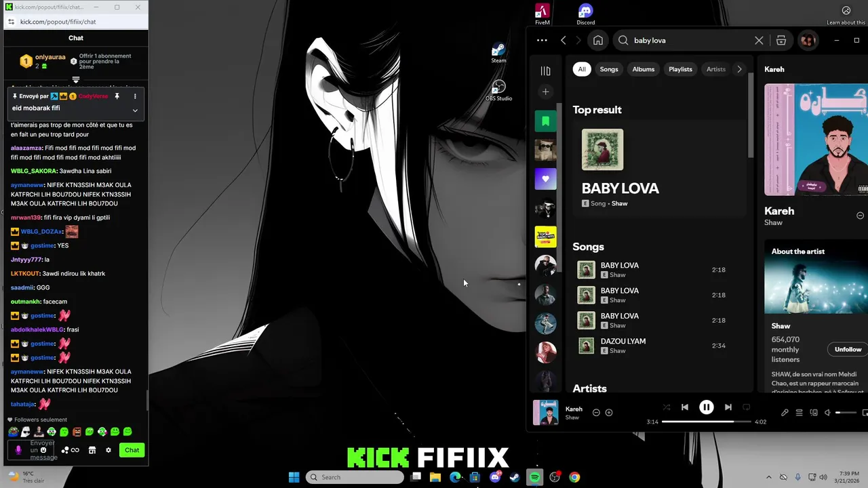Click Shaw link under Top result
Screen dimensions: 868x488
[619, 203]
